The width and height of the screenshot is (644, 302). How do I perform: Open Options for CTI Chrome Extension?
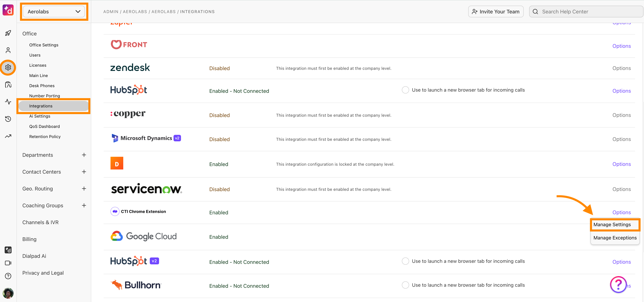point(621,212)
